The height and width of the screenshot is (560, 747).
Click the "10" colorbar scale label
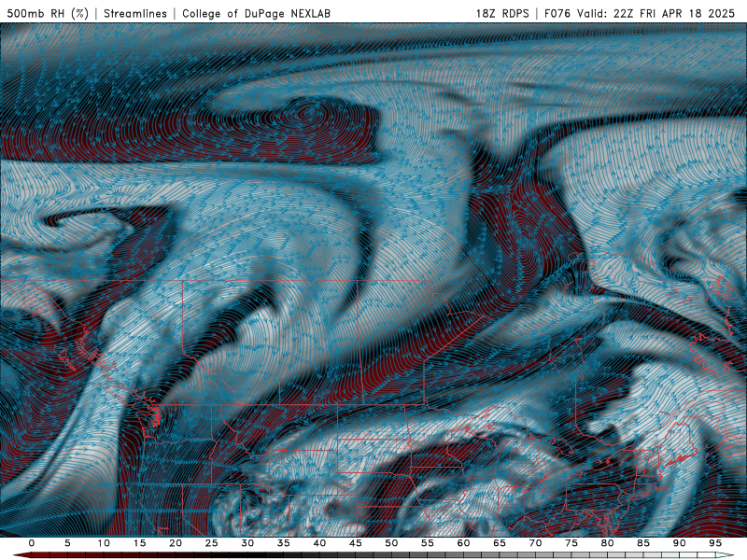104,543
